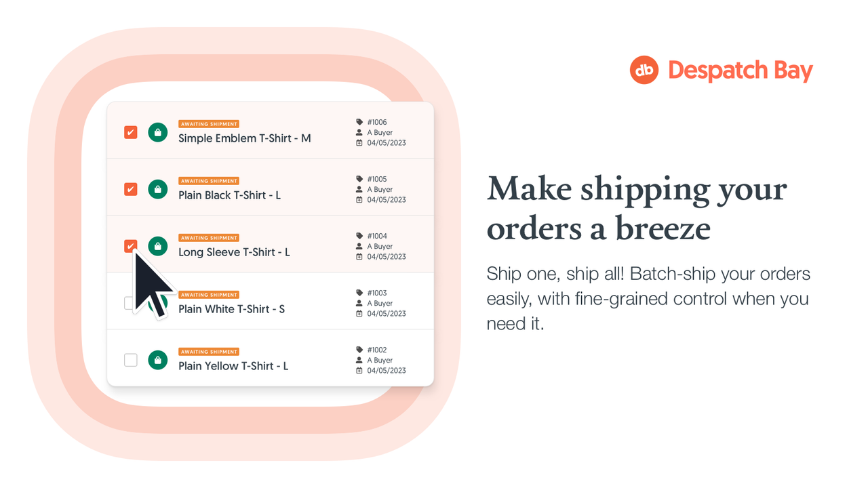Select the order number #1005 link

point(377,179)
